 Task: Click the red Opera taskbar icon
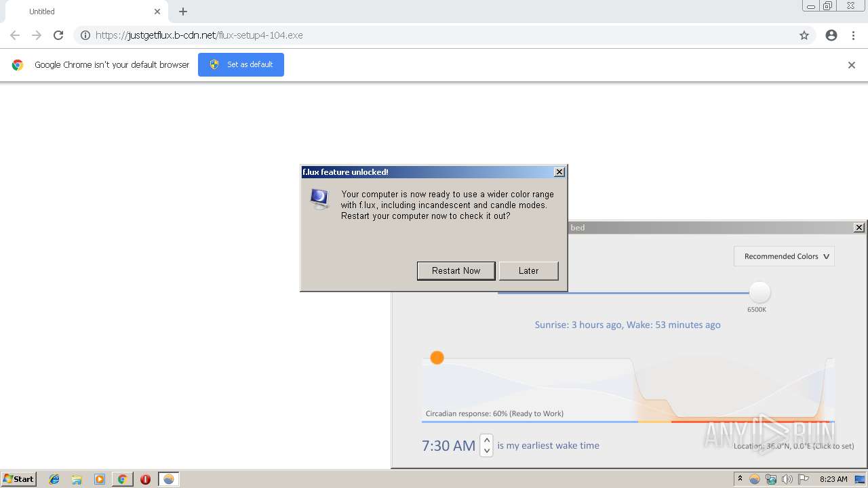[145, 479]
